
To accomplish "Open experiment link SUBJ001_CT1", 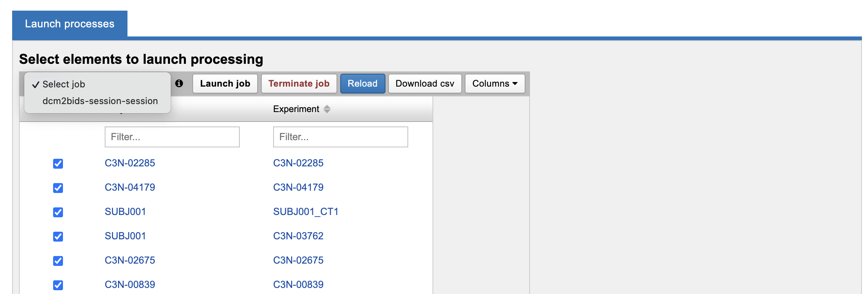I will [305, 212].
